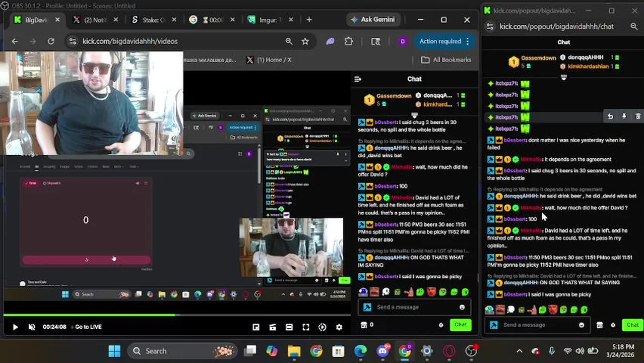Open zoom magnifier in popout address bar
The height and width of the screenshot is (363, 644).
[634, 26]
